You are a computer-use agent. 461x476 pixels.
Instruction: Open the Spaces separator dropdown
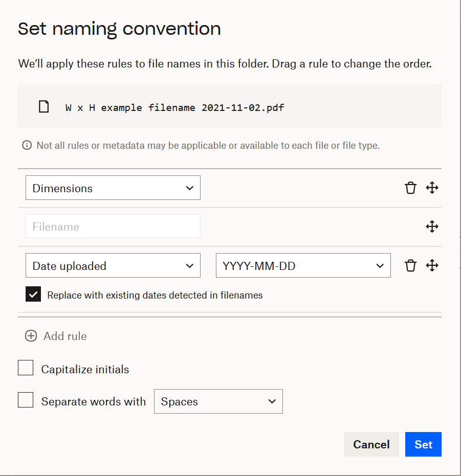click(218, 402)
